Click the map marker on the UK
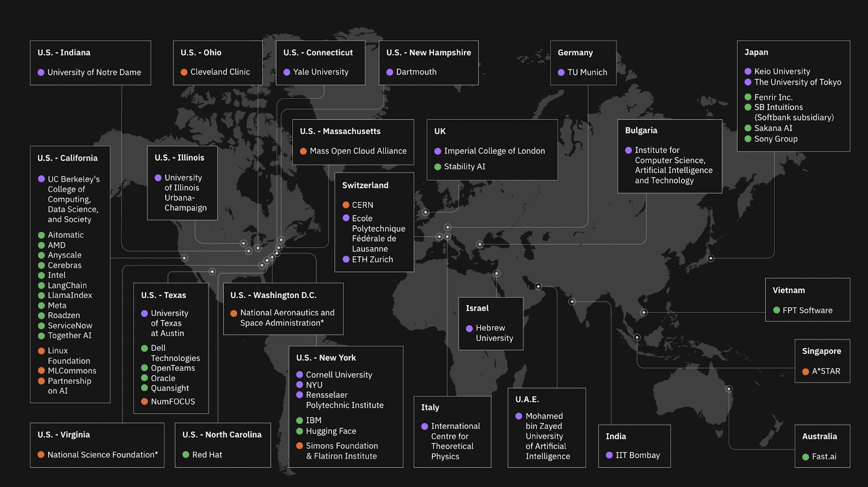The height and width of the screenshot is (487, 868). point(426,212)
